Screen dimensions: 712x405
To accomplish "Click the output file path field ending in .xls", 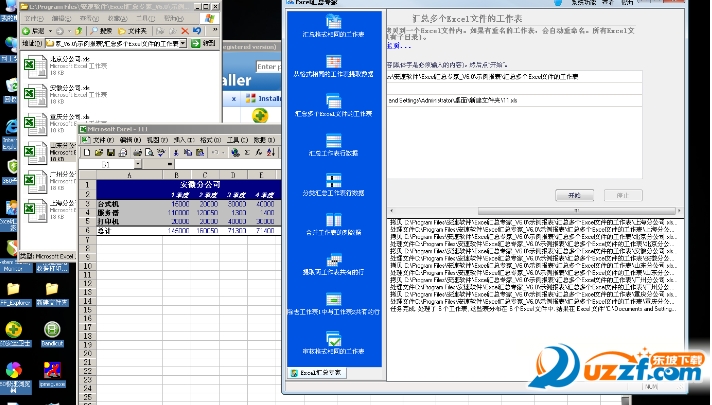I will pos(514,100).
